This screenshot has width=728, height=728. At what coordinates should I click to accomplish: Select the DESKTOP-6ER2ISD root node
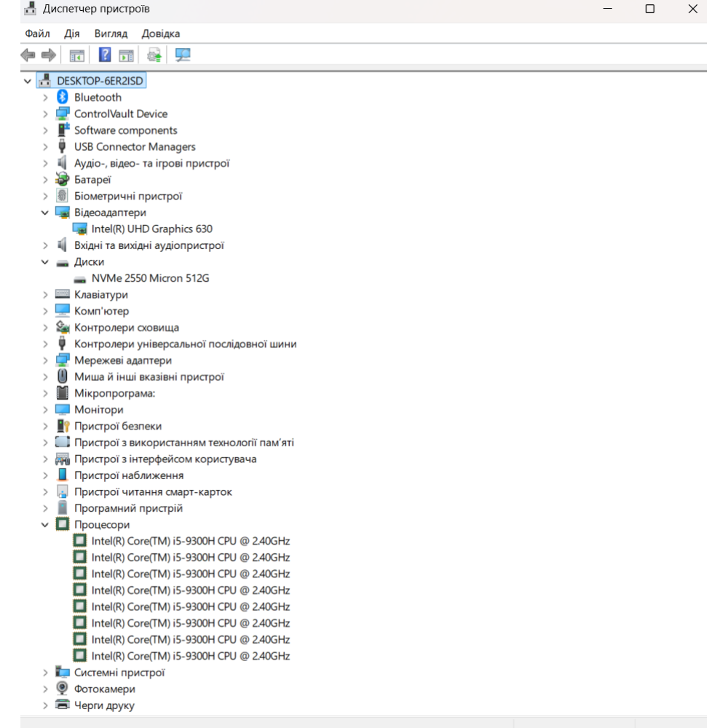(100, 81)
